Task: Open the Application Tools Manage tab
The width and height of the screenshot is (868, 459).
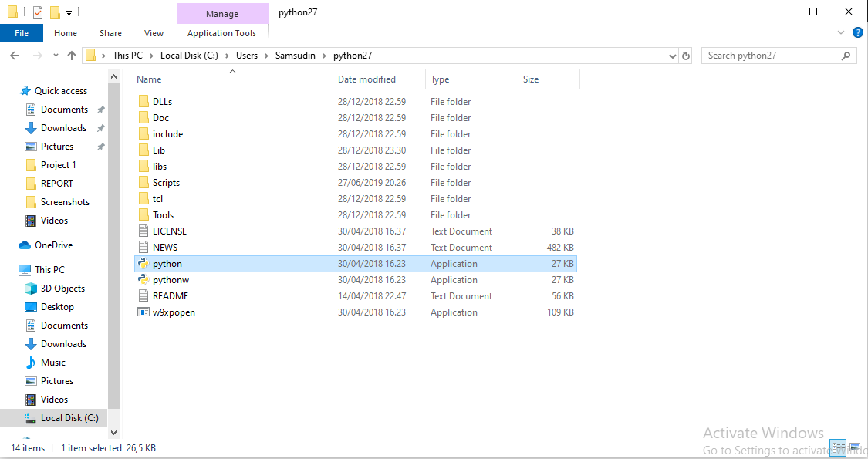Action: click(x=222, y=13)
